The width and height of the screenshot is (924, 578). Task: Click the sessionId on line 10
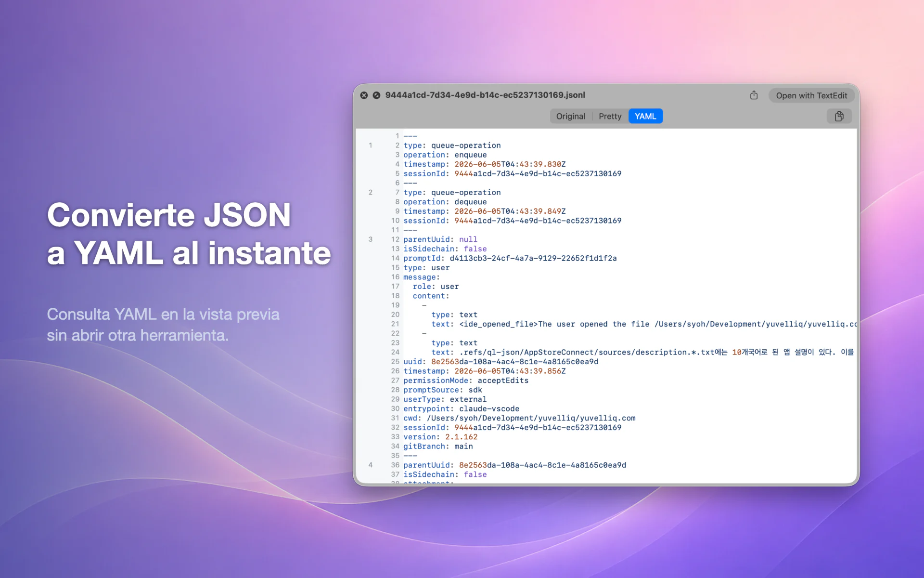513,221
